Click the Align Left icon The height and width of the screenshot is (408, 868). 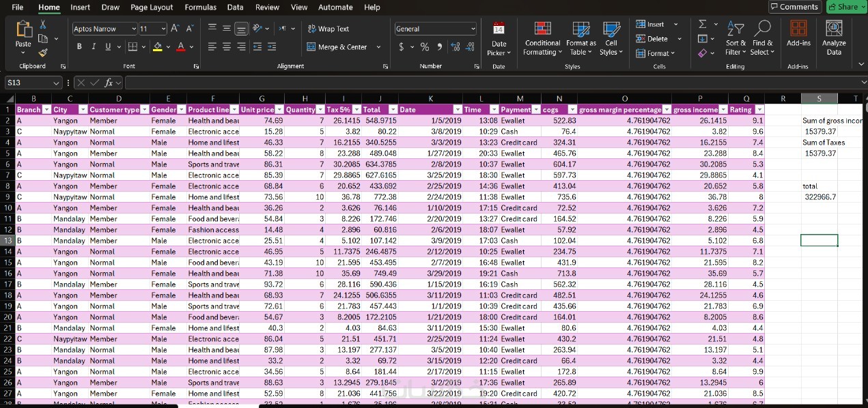pyautogui.click(x=212, y=46)
